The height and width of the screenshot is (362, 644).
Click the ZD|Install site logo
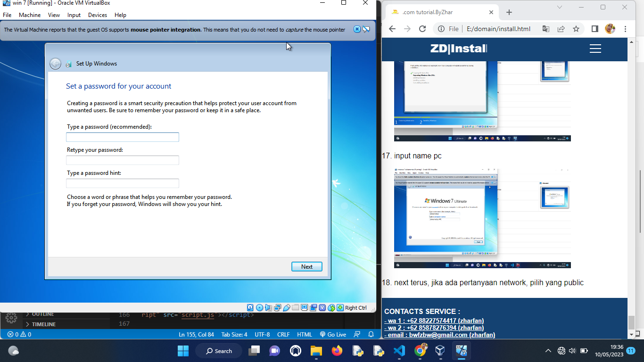tap(458, 49)
